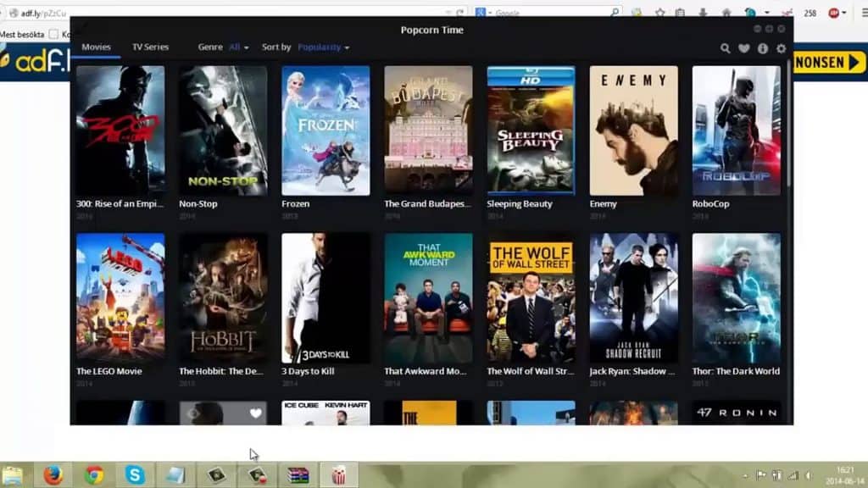Expand the Genre All dropdown
The image size is (868, 488).
[238, 47]
